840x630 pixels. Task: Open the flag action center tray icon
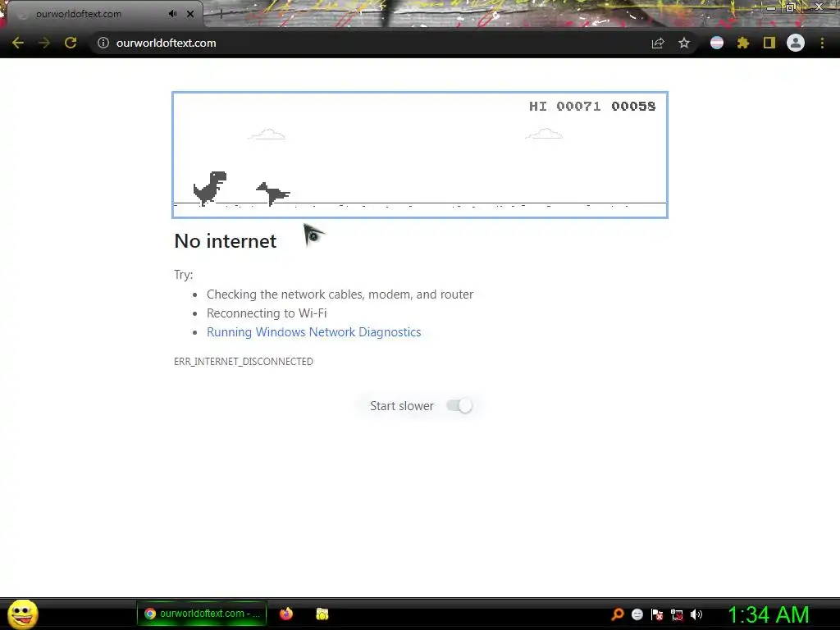(657, 614)
